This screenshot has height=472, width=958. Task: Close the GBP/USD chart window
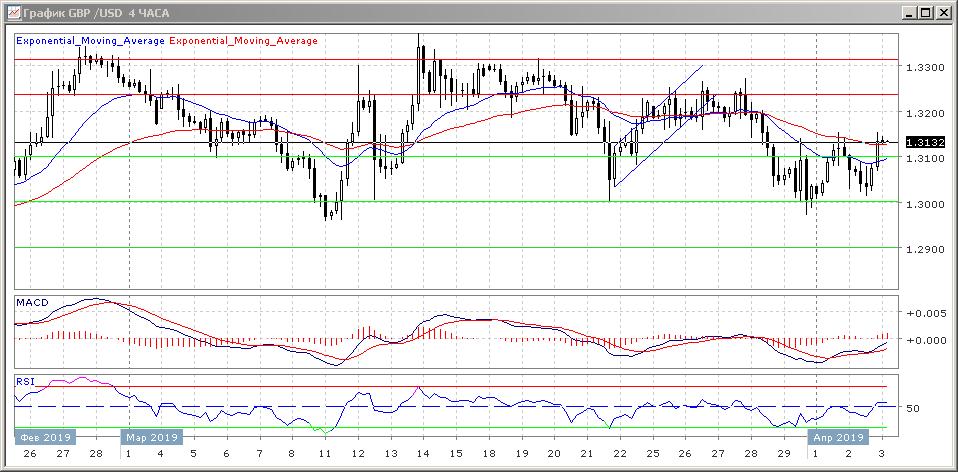pyautogui.click(x=943, y=12)
